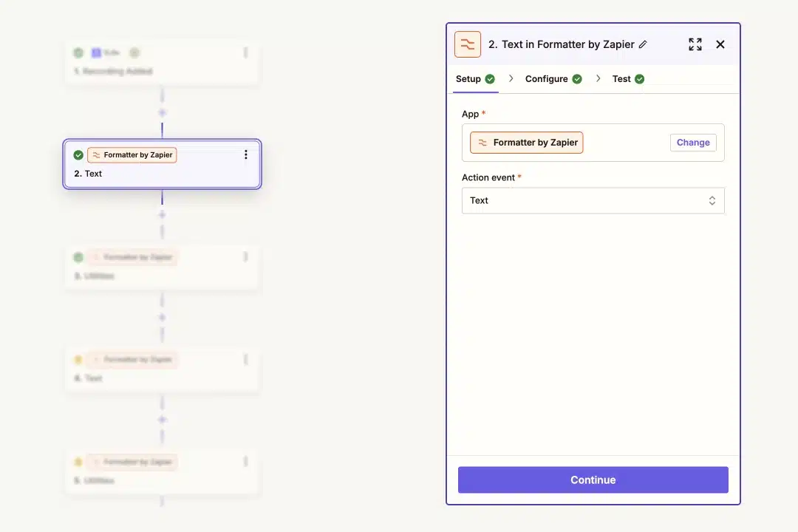Viewport: 798px width, 532px height.
Task: Go to the Test tab
Action: click(x=628, y=79)
